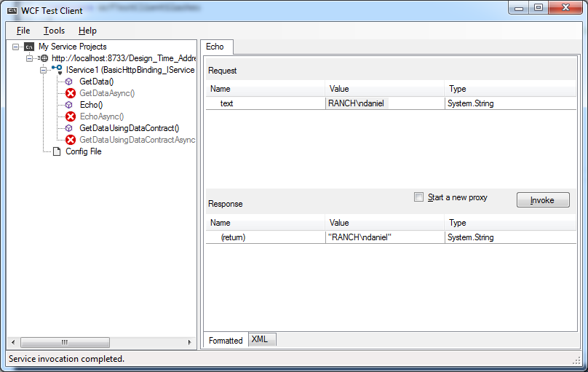Open the File menu

tap(23, 31)
